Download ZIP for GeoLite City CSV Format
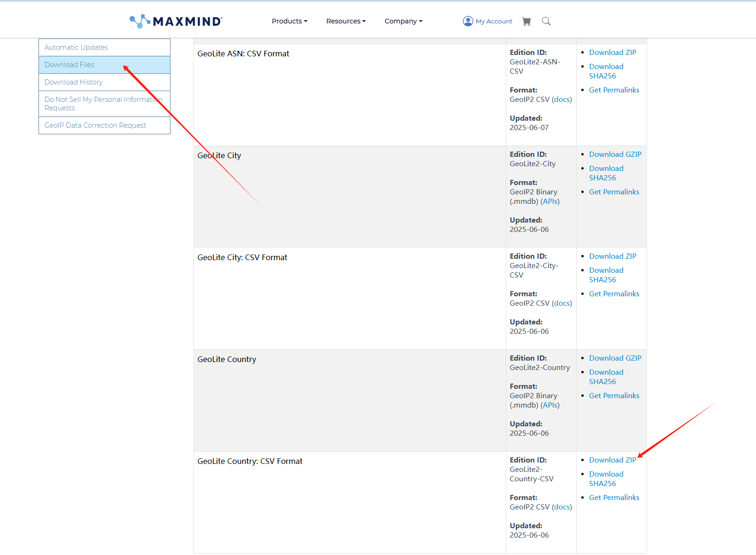 click(x=613, y=256)
